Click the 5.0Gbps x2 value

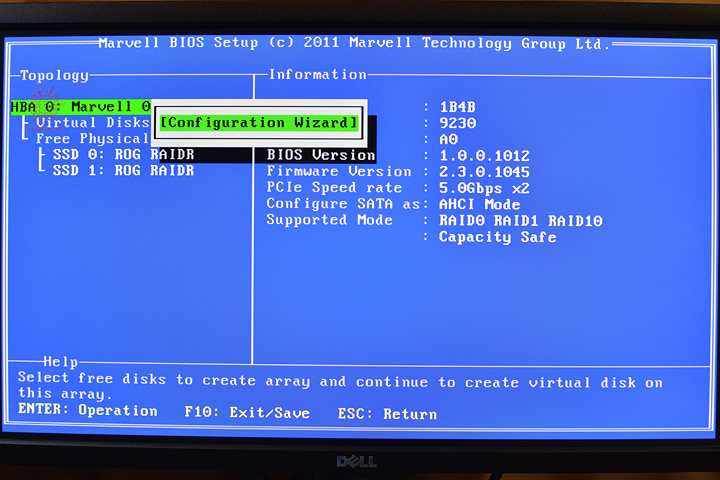(x=484, y=188)
